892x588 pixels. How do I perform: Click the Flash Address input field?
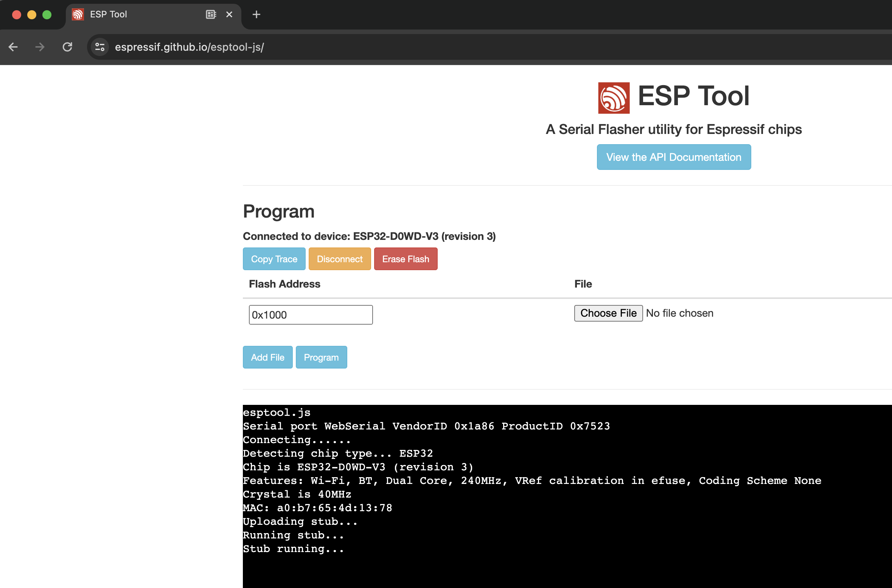tap(311, 315)
